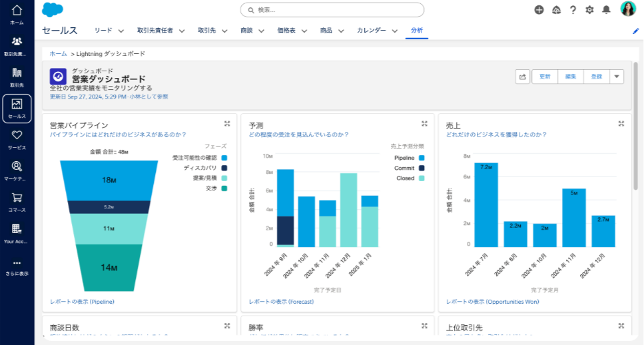This screenshot has height=345, width=644.
Task: Open the Marketing icon in sidebar
Action: point(17,171)
